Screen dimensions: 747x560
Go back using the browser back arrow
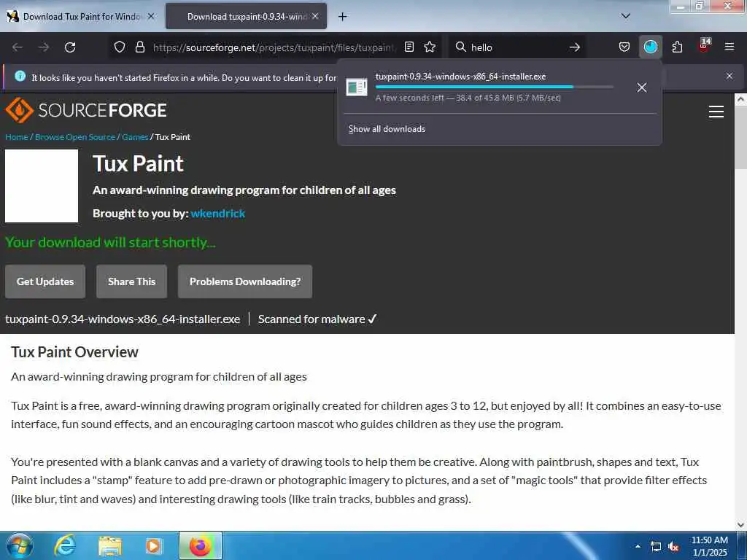[x=18, y=47]
